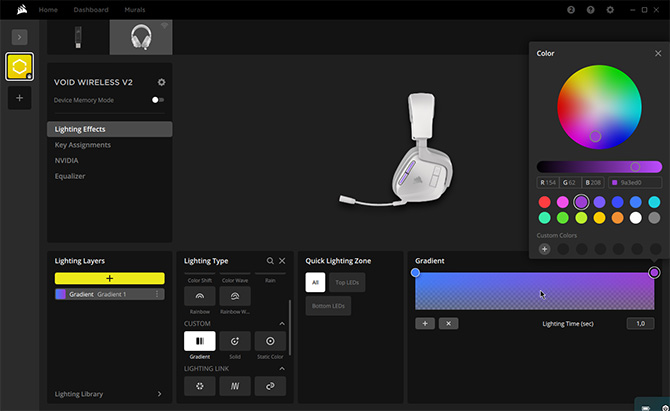Screen dimensions: 670x411
Task: Click the G value field
Action: [x=570, y=182]
